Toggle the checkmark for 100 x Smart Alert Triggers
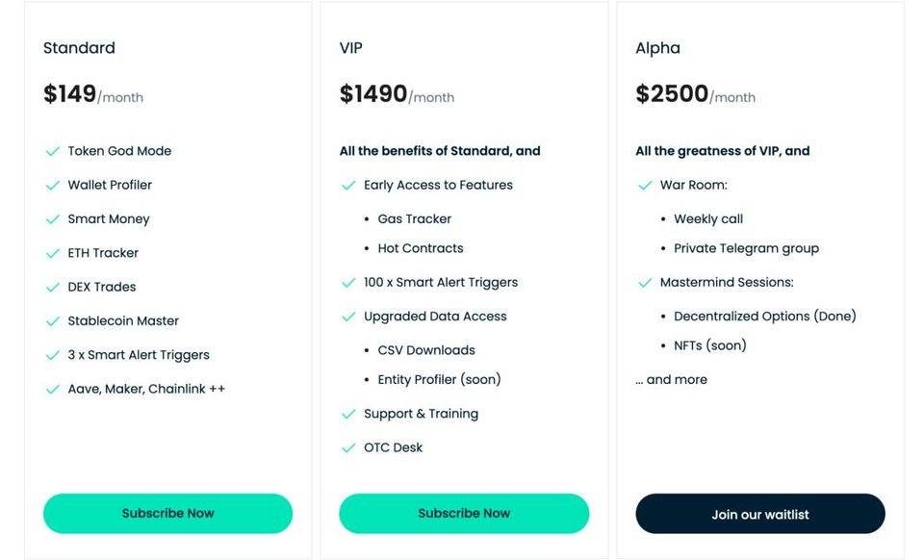Image resolution: width=924 pixels, height=560 pixels. (x=347, y=282)
